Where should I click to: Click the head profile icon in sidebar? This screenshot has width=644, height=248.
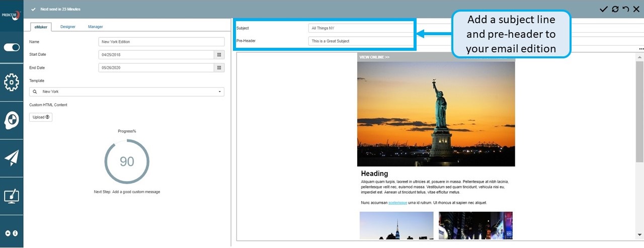point(12,120)
